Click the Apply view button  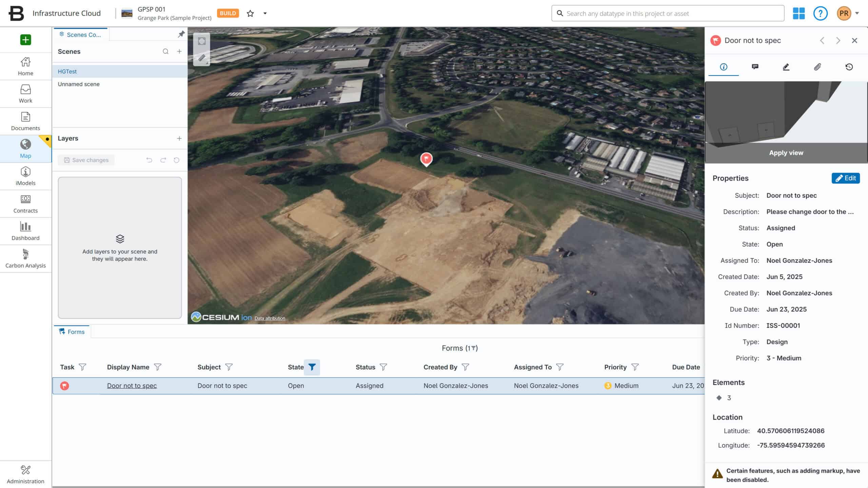click(786, 153)
